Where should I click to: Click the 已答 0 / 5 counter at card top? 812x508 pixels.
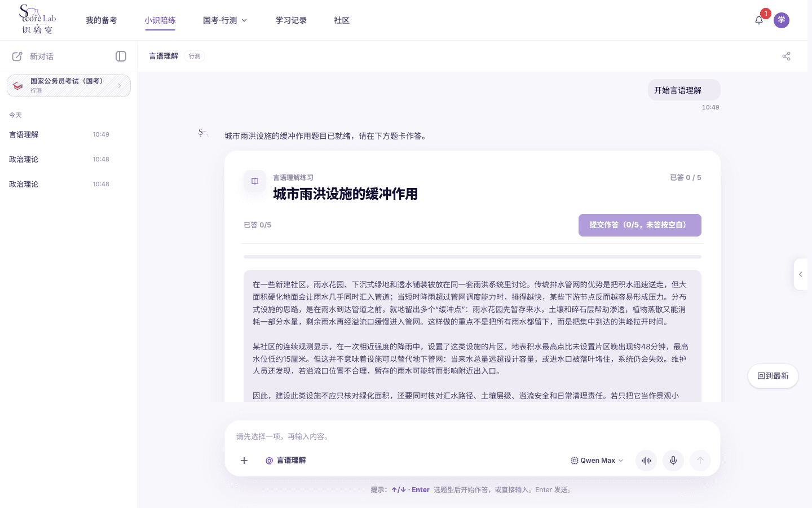(686, 177)
